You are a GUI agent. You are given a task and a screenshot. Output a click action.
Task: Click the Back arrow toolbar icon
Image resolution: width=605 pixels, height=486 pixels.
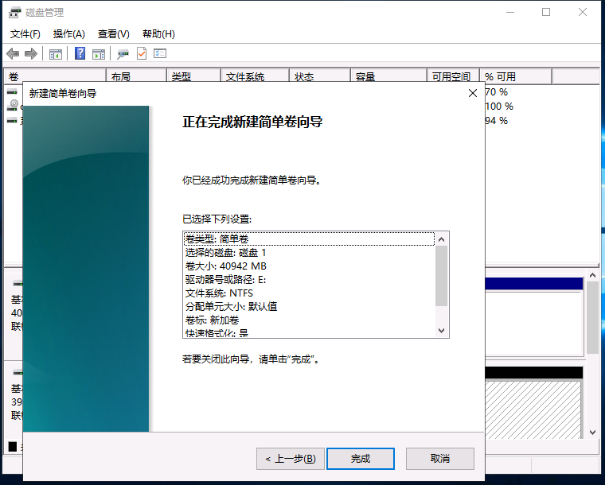click(x=13, y=54)
